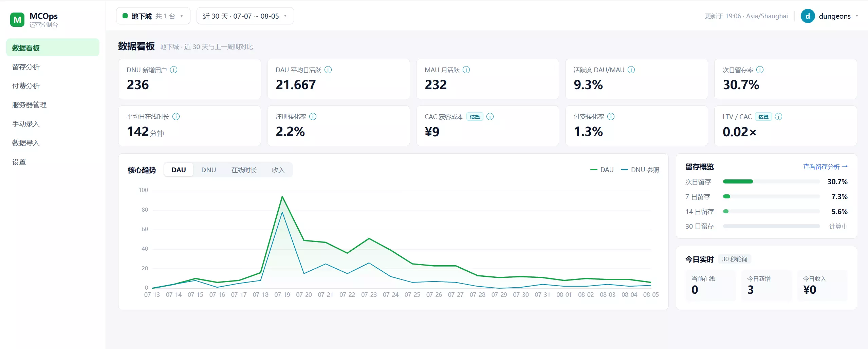Open the 地下城 server selector dropdown

tap(153, 16)
